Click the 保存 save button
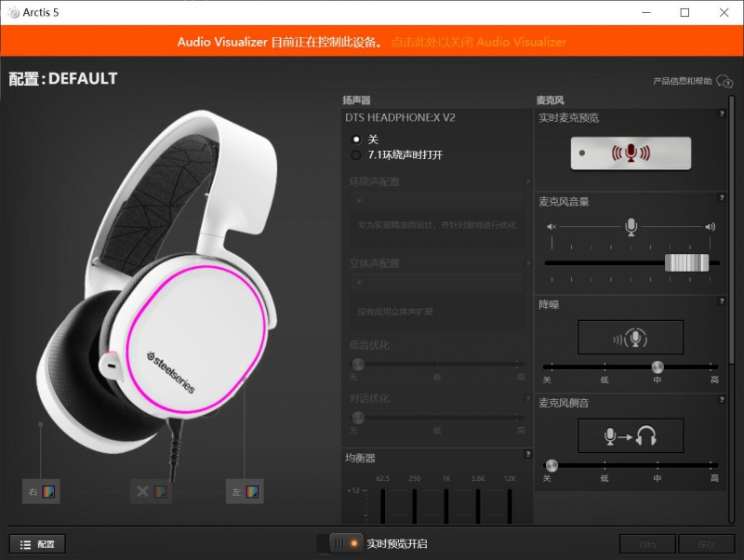Viewport: 744px width, 560px height. pyautogui.click(x=707, y=544)
